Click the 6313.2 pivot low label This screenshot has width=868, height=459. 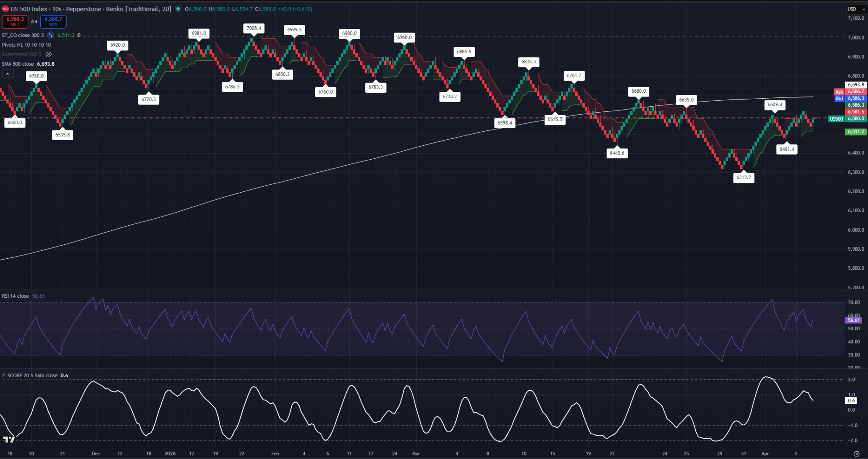pos(744,177)
